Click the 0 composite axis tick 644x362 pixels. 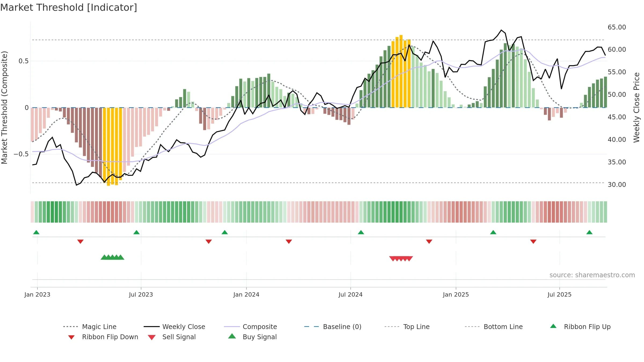click(27, 108)
